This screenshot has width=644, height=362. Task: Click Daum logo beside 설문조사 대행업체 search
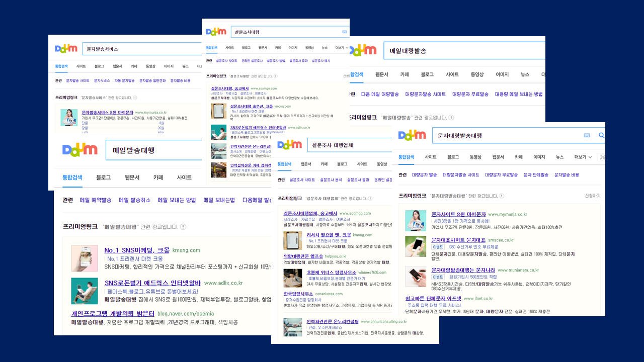pos(289,145)
